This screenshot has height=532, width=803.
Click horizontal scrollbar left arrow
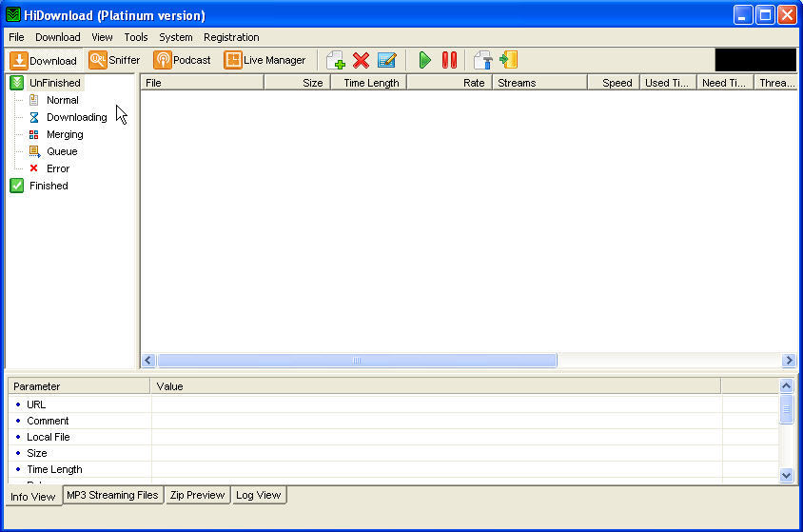point(148,361)
